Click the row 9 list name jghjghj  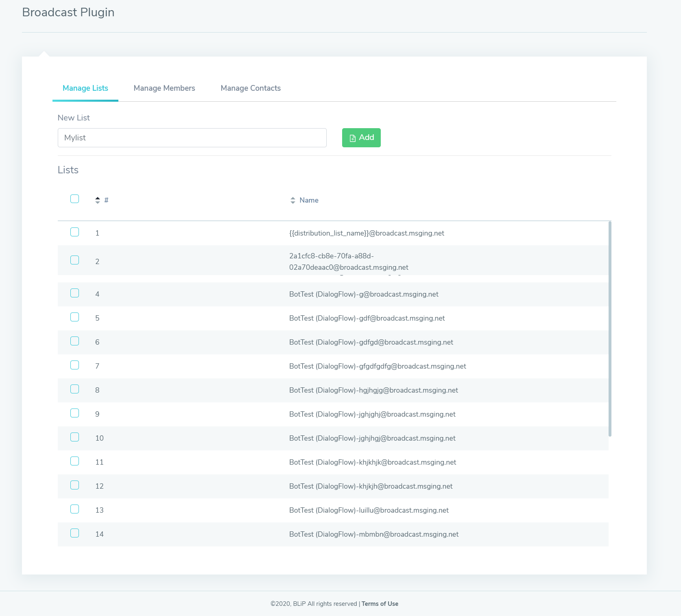click(372, 414)
